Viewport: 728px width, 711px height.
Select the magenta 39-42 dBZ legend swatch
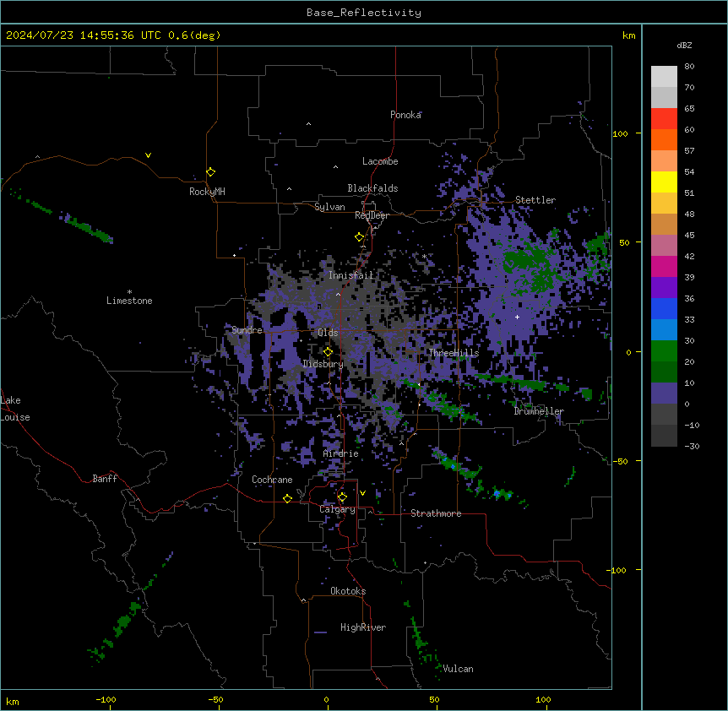click(664, 266)
